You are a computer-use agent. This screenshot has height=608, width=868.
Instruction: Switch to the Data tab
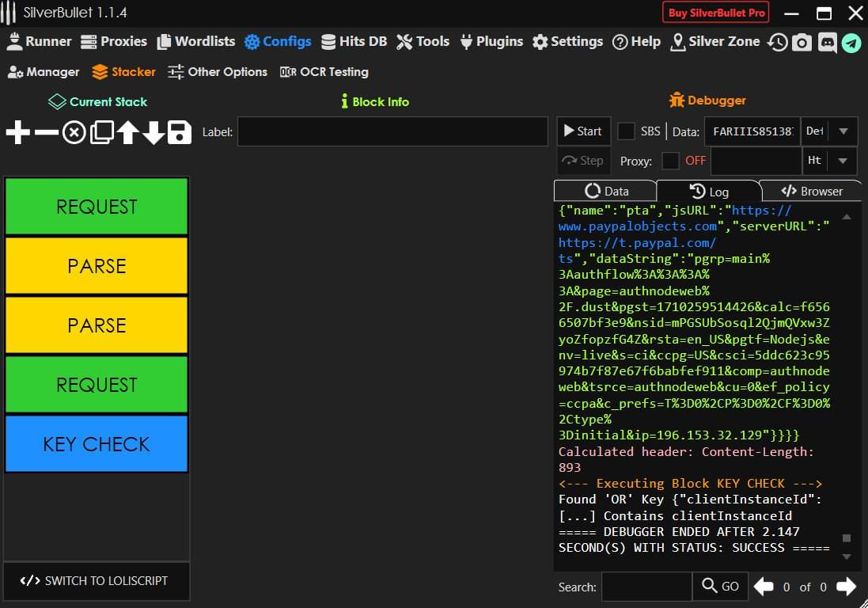click(x=605, y=191)
